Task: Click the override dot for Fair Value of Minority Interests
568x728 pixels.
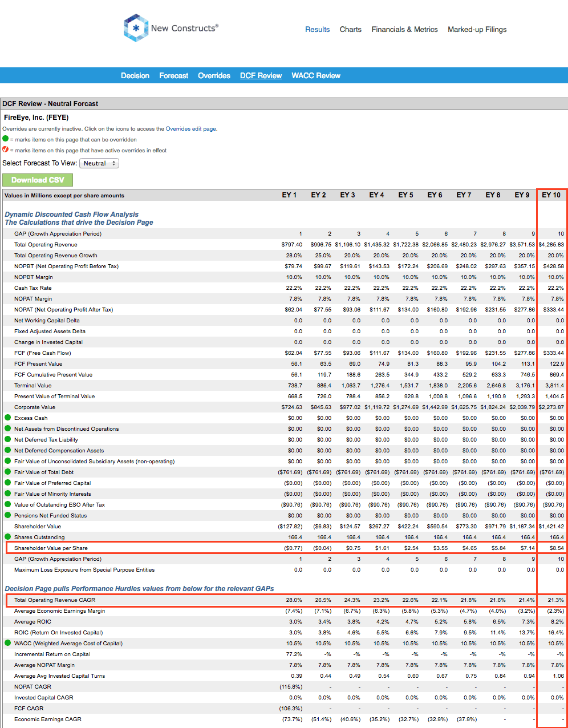Action: click(x=7, y=494)
